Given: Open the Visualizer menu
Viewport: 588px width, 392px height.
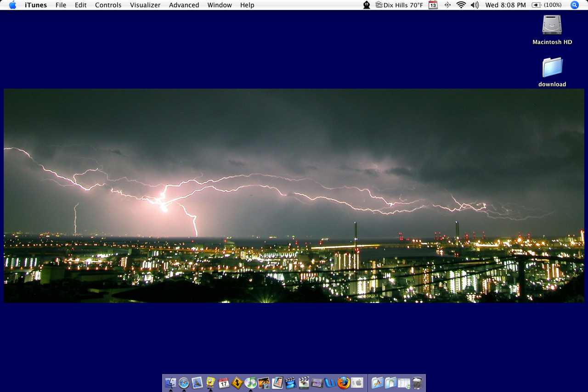Looking at the screenshot, I should (145, 5).
